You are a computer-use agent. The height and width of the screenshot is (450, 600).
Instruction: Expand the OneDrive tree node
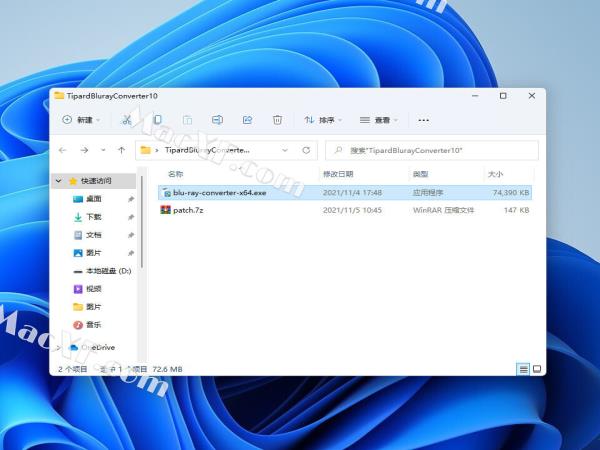pos(59,347)
